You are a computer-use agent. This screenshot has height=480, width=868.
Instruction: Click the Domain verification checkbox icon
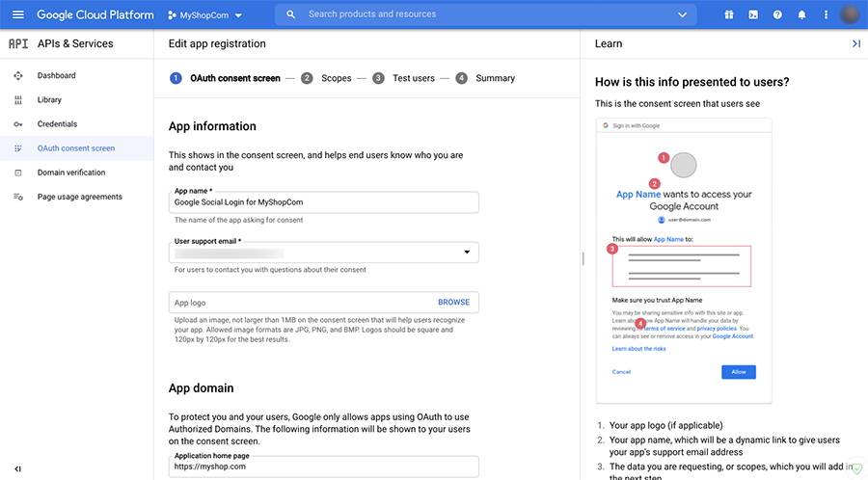click(x=18, y=173)
